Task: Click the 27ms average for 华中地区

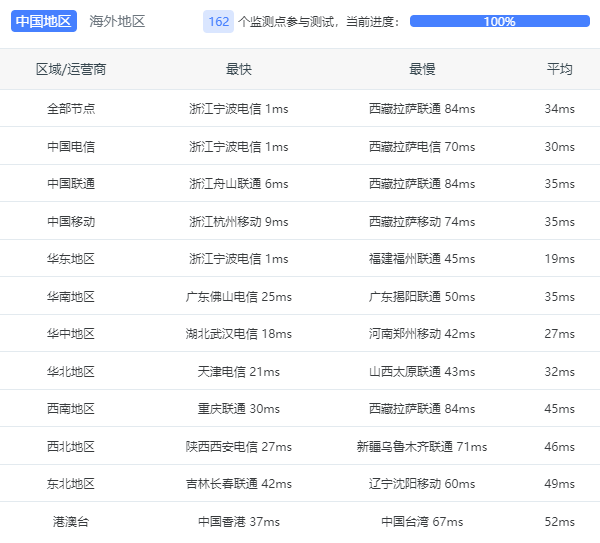Action: (x=559, y=334)
